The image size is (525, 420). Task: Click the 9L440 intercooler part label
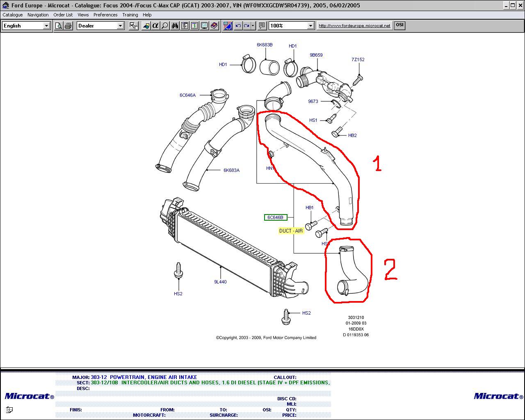click(220, 282)
